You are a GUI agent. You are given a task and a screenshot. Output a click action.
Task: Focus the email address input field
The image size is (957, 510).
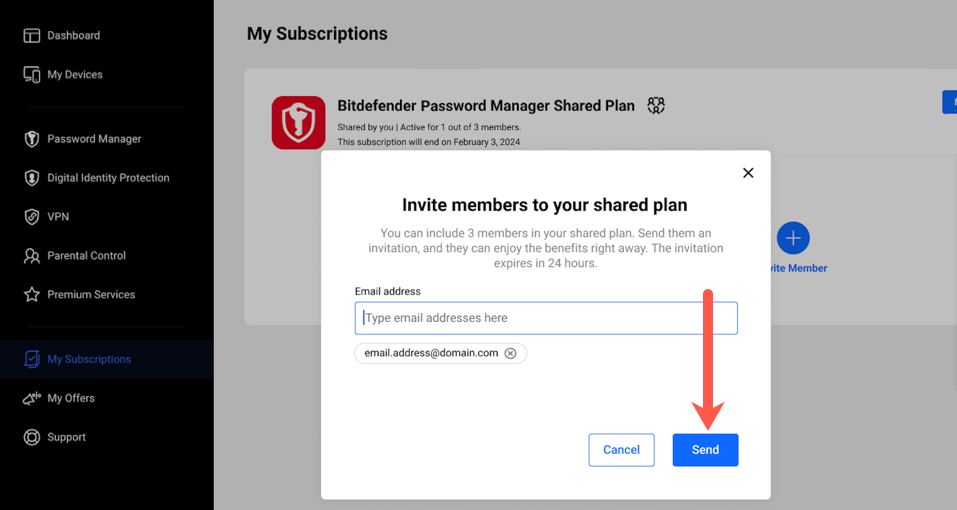(546, 318)
